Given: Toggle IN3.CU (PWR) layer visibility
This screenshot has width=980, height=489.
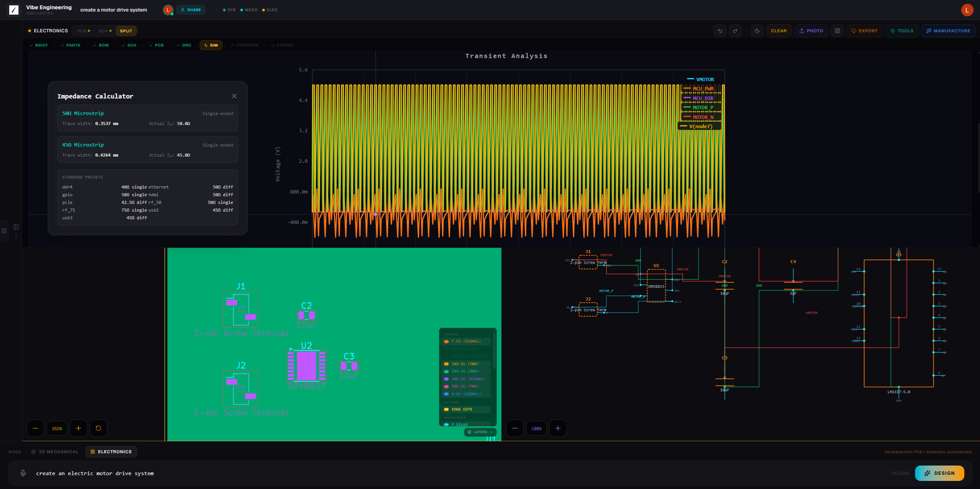Looking at the screenshot, I should 466,364.
